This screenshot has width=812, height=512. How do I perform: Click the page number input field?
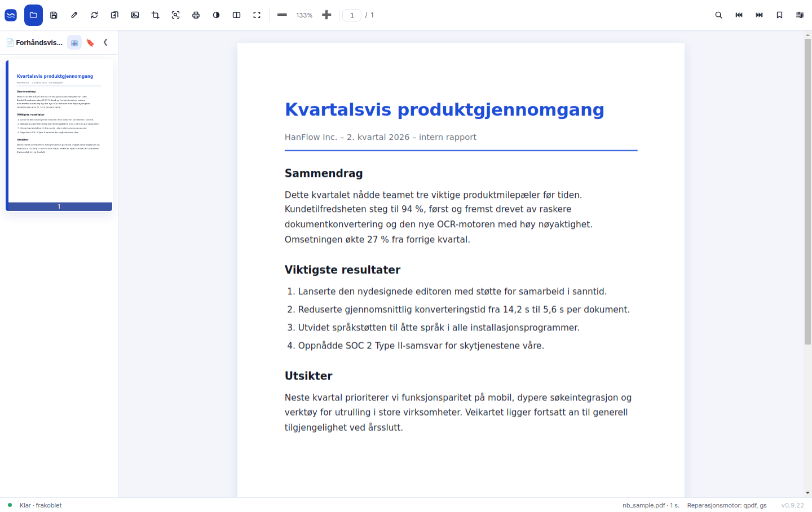coord(352,15)
